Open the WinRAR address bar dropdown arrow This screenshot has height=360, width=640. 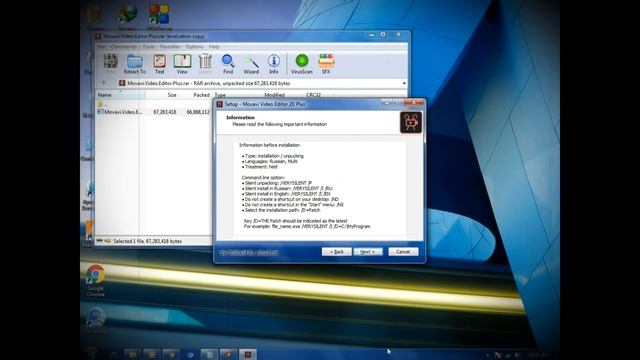tap(404, 83)
